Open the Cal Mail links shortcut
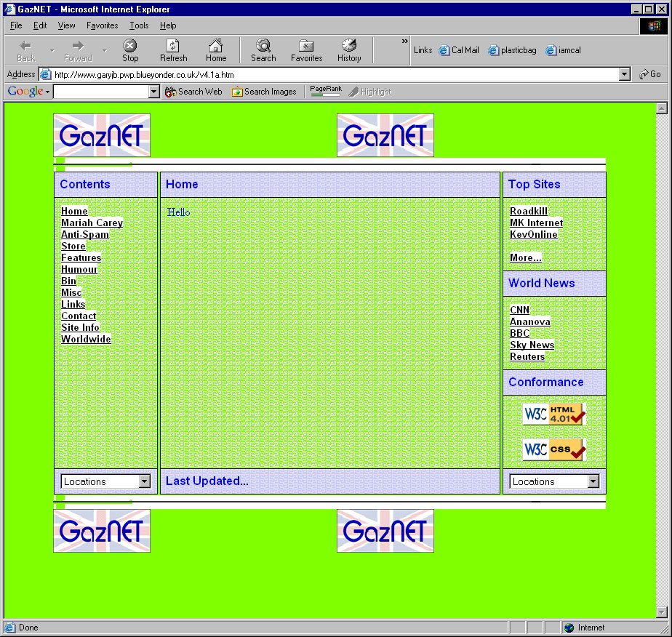The width and height of the screenshot is (672, 637). click(459, 50)
